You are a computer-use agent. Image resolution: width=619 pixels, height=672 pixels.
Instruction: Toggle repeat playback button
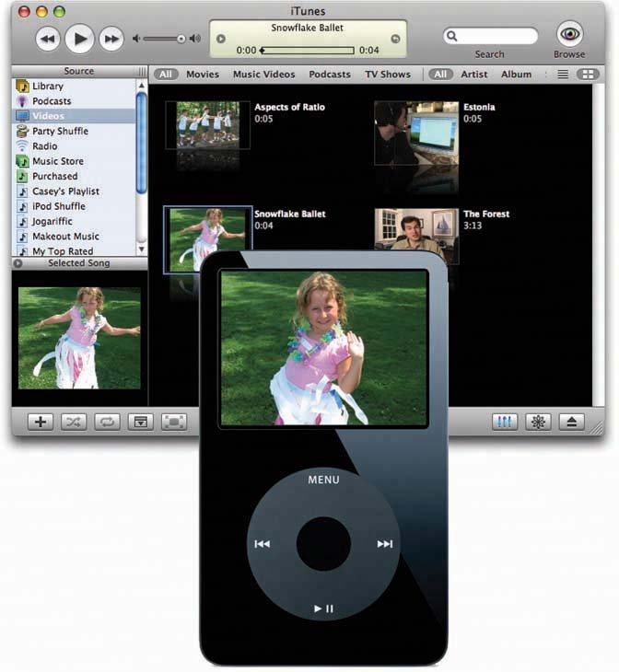[x=107, y=422]
